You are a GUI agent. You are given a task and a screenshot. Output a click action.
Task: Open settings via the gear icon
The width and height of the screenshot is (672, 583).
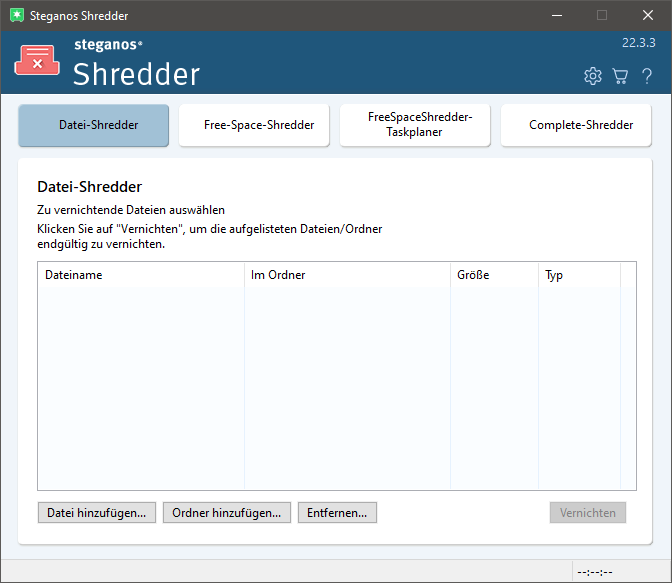point(593,76)
